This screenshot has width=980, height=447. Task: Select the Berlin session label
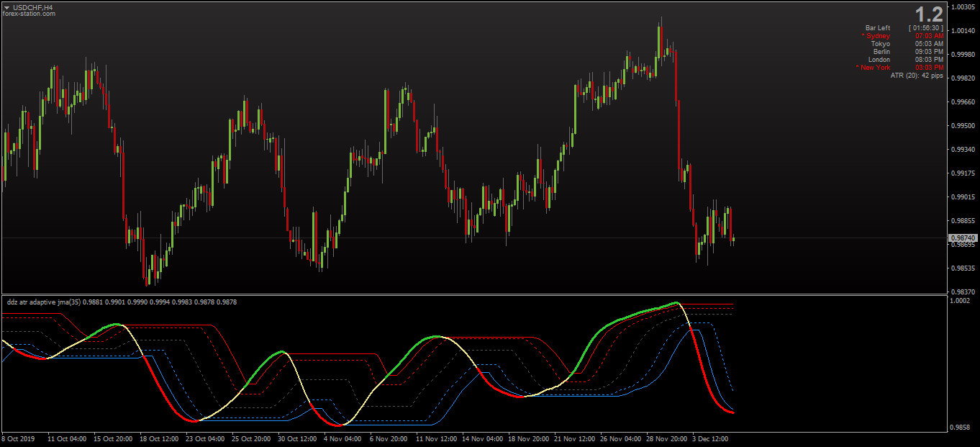(881, 52)
